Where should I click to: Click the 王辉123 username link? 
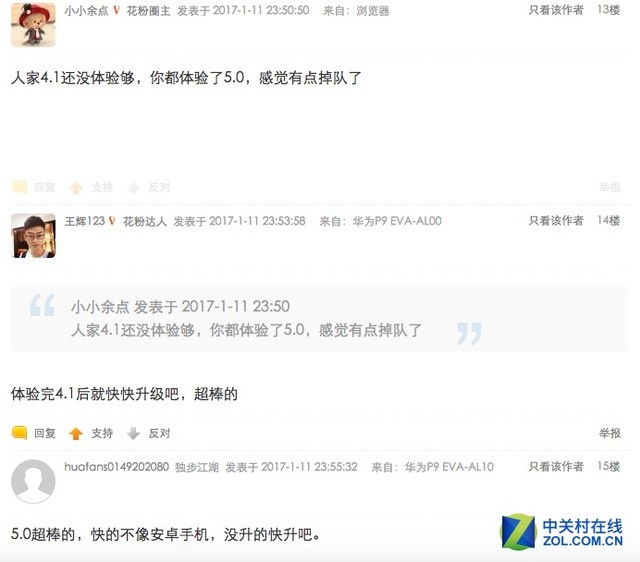click(84, 221)
